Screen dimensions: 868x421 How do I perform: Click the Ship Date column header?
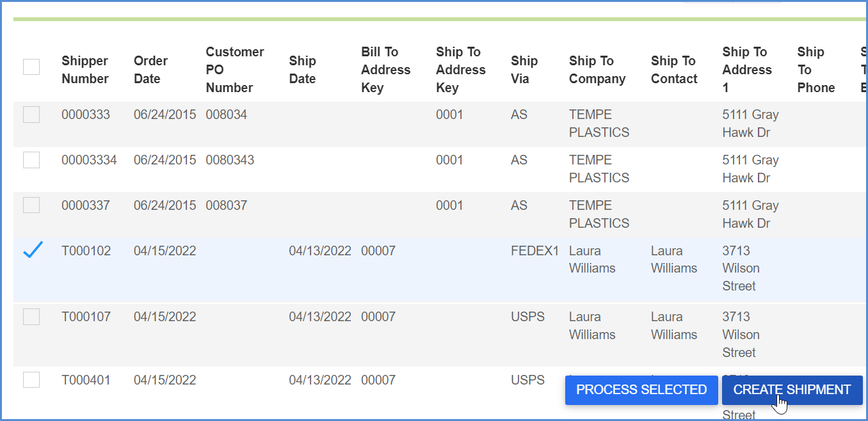303,70
